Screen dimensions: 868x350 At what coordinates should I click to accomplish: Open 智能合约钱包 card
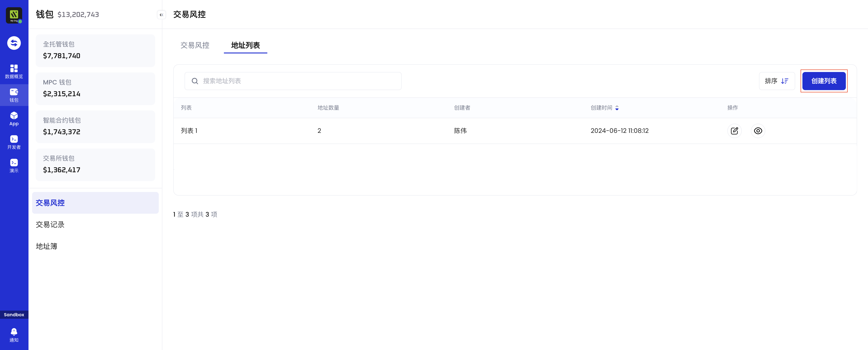(x=95, y=127)
